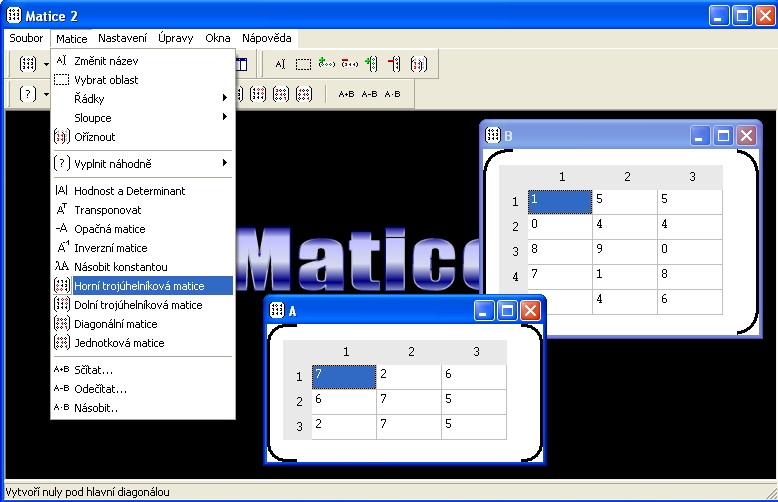Select cell row 1 column 1 in matrix A
The width and height of the screenshot is (778, 502).
344,377
